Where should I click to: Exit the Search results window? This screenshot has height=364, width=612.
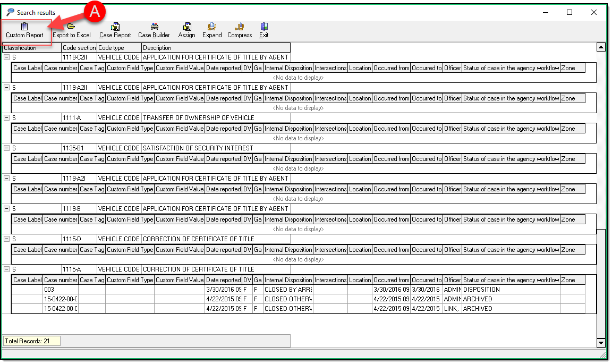[x=264, y=30]
